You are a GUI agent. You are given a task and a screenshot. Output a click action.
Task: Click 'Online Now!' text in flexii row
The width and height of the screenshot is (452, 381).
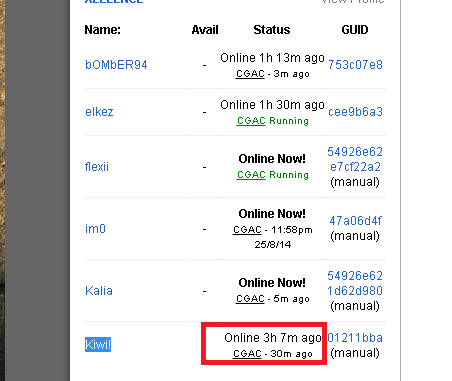coord(272,159)
